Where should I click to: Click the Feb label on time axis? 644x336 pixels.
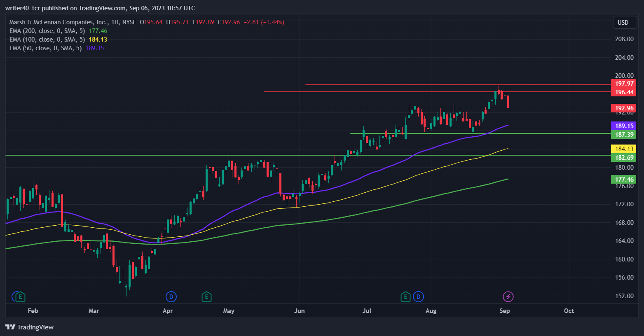(33, 311)
